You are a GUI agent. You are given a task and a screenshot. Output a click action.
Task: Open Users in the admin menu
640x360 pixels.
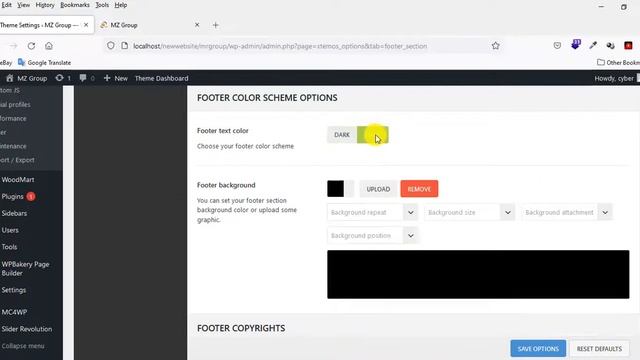pyautogui.click(x=10, y=230)
